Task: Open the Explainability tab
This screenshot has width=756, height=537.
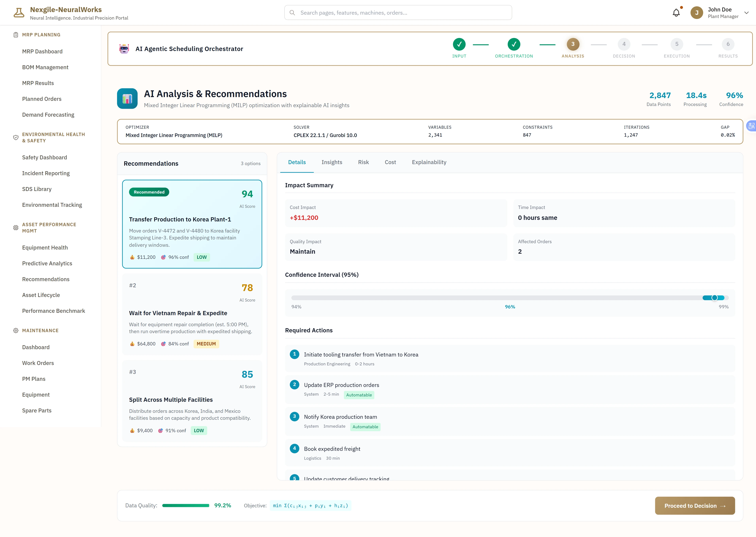Action: coord(429,162)
